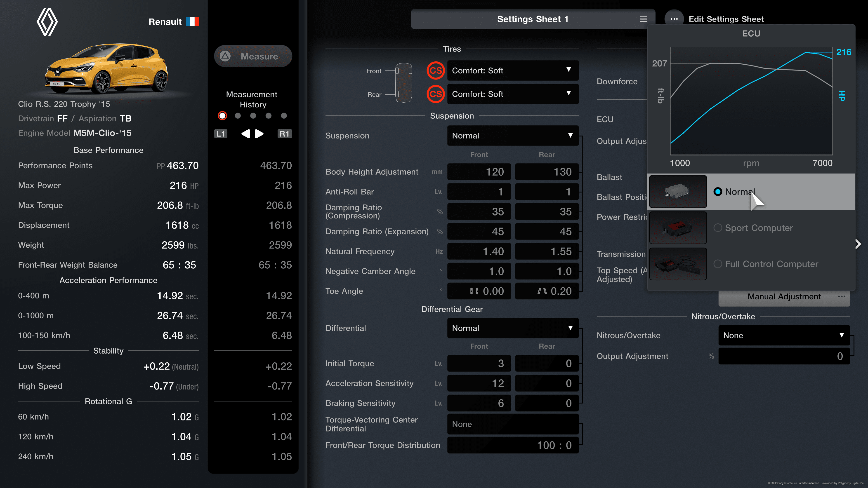Screen dimensions: 868x488
Task: Click the Renault diamond logo
Action: click(x=47, y=22)
